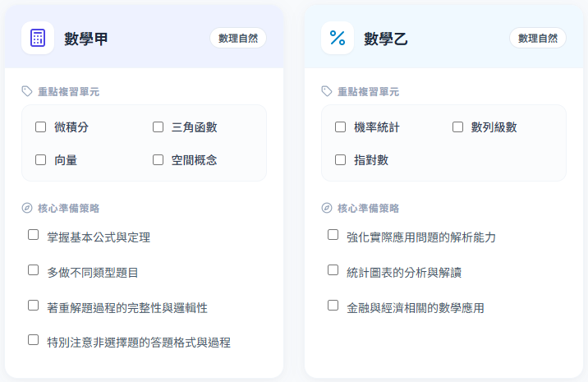Click the 三角函數 label text
Image resolution: width=588 pixels, height=382 pixels.
[x=195, y=127]
